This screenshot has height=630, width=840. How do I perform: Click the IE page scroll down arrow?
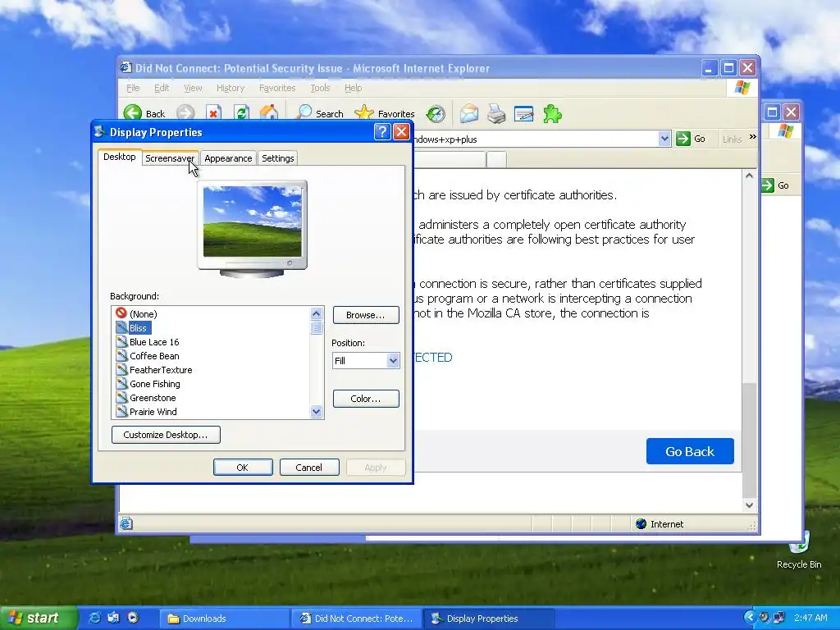pyautogui.click(x=749, y=504)
